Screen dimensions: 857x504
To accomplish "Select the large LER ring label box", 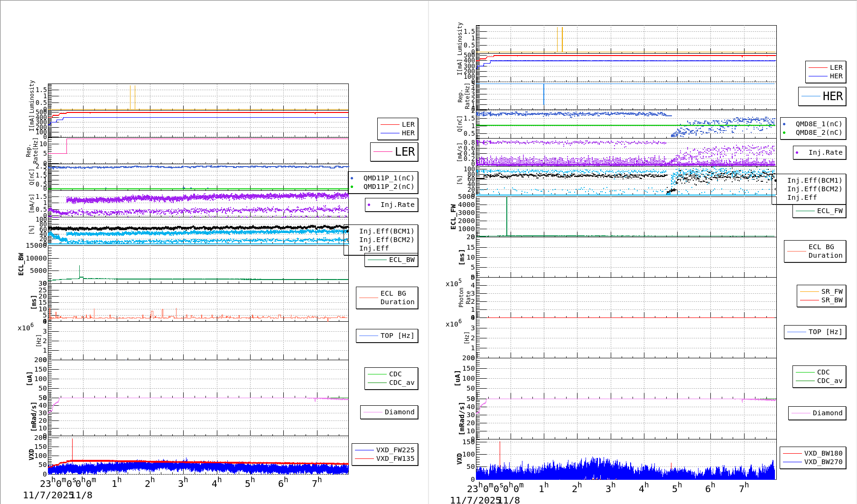I will click(394, 152).
